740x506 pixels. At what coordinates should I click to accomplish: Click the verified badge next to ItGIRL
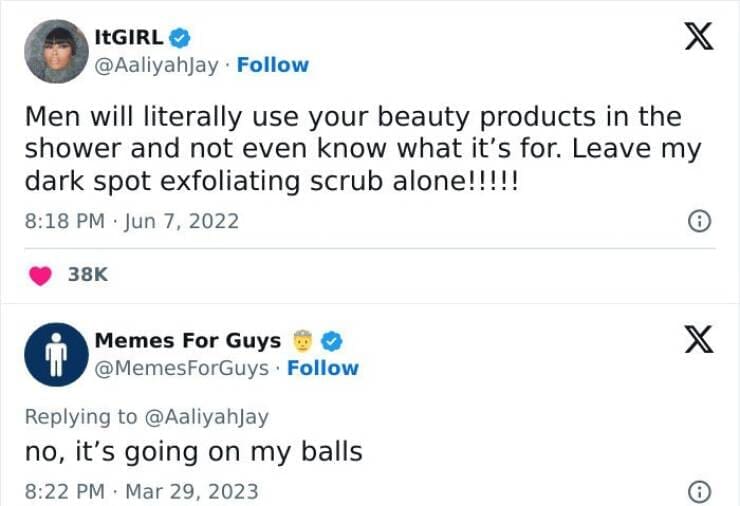(x=179, y=39)
